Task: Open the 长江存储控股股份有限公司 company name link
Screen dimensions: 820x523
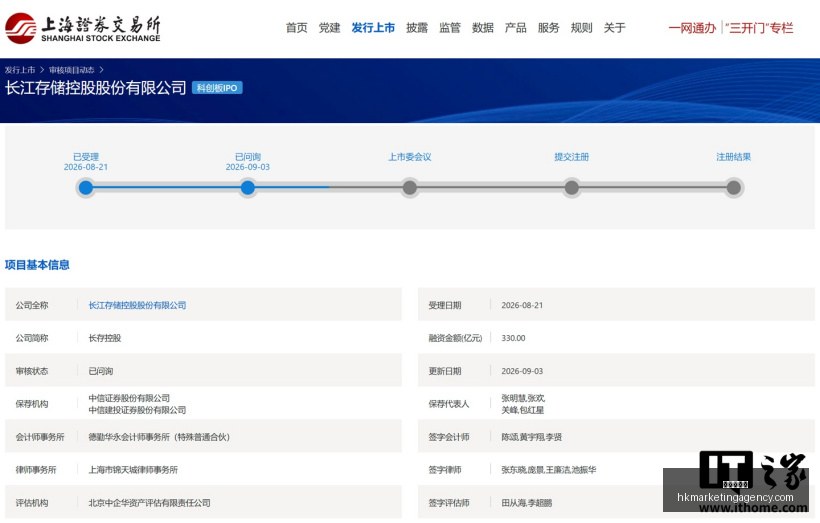Action: 138,305
